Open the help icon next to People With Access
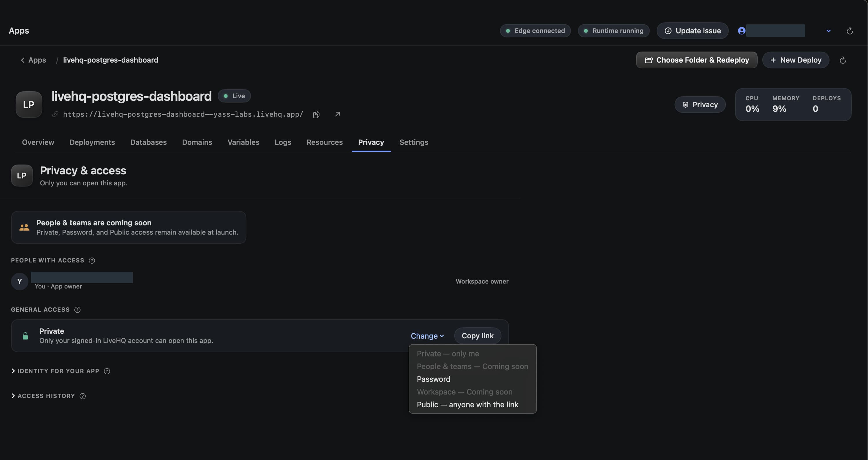This screenshot has width=868, height=460. (x=92, y=260)
